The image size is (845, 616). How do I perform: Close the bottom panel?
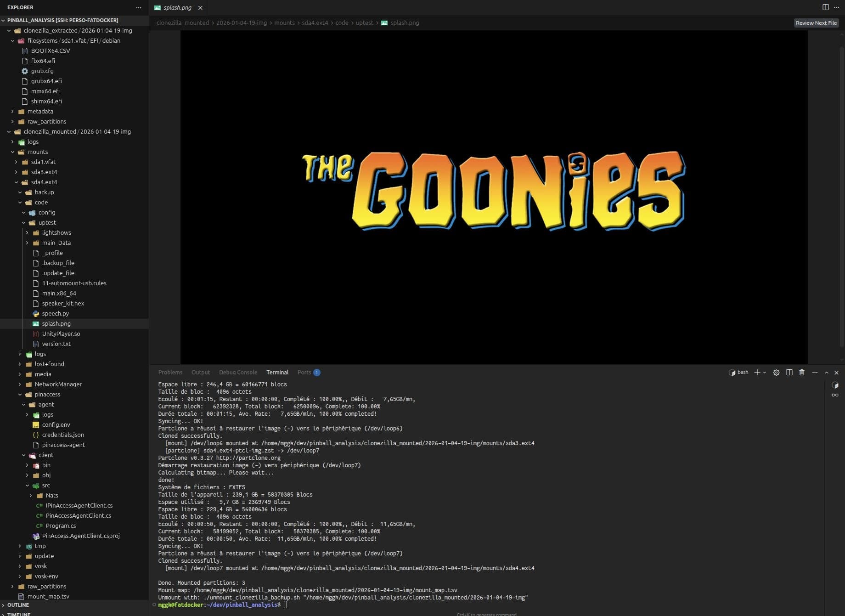pos(836,373)
